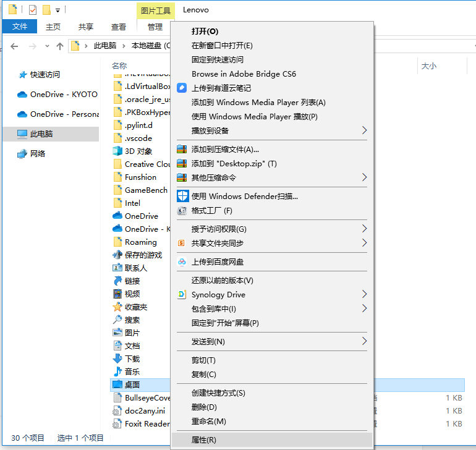Expand the 共享文件夹同步 submenu arrow
The image size is (476, 450).
point(364,243)
